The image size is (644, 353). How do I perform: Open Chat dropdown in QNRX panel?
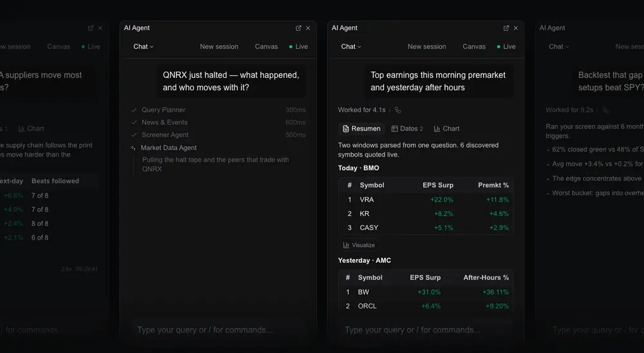coord(144,46)
